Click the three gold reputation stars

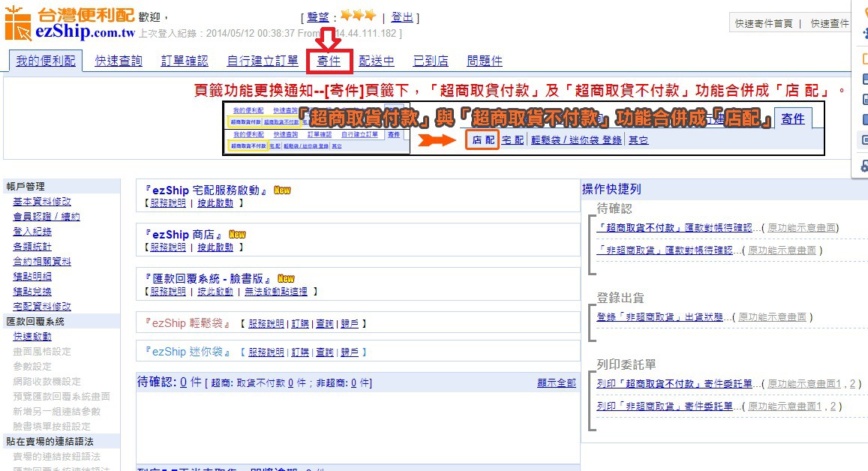[x=358, y=16]
